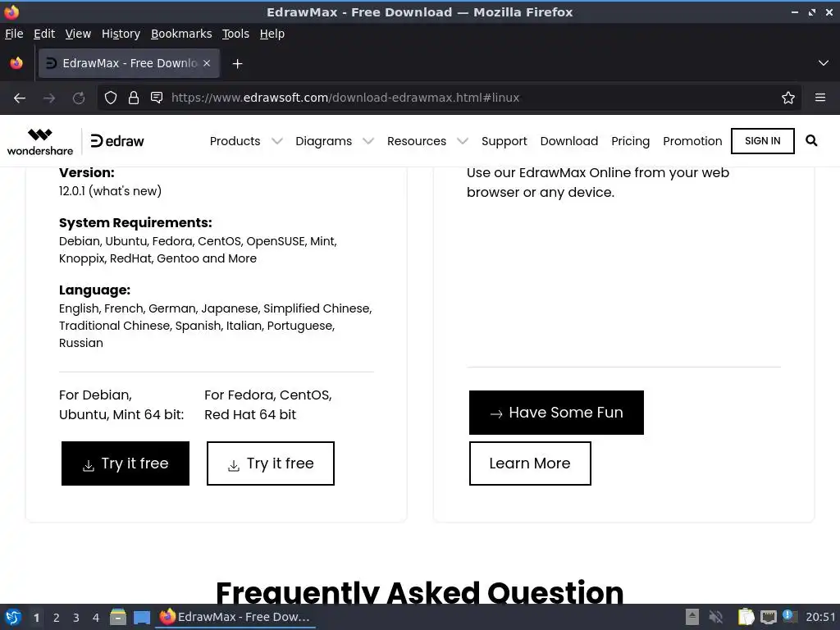840x630 pixels.
Task: Open the History menu
Action: pyautogui.click(x=121, y=34)
